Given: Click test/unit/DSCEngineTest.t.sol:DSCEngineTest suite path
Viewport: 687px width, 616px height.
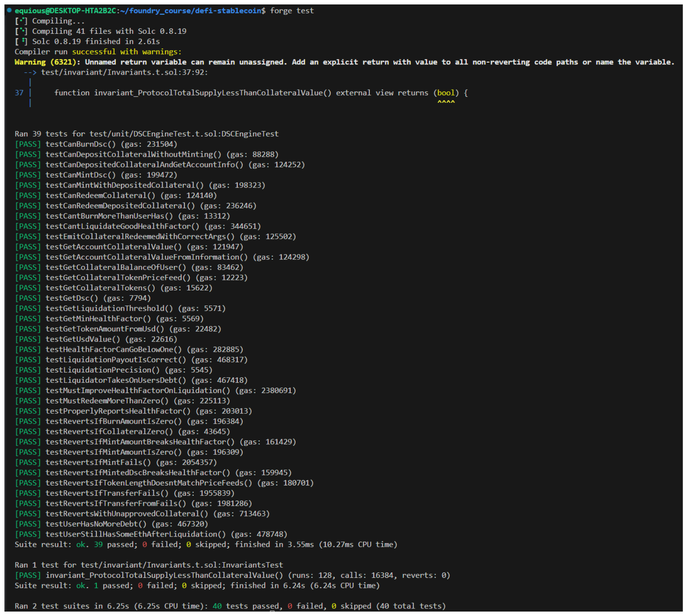Looking at the screenshot, I should 184,134.
